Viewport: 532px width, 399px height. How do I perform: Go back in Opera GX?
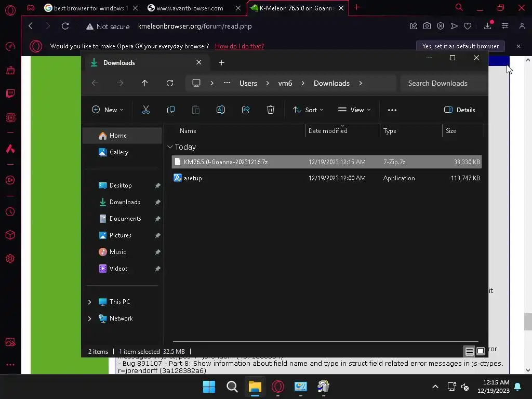(x=31, y=26)
